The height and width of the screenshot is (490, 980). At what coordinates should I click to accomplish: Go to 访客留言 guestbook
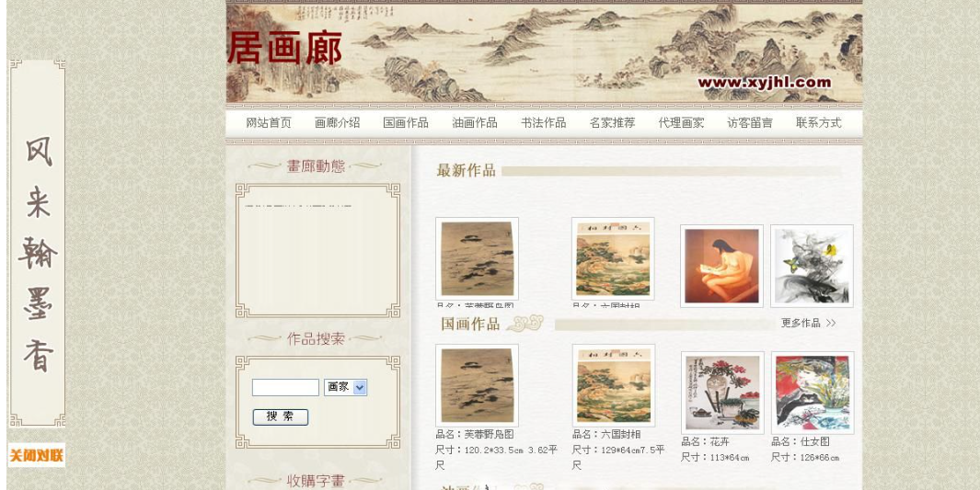tap(750, 123)
